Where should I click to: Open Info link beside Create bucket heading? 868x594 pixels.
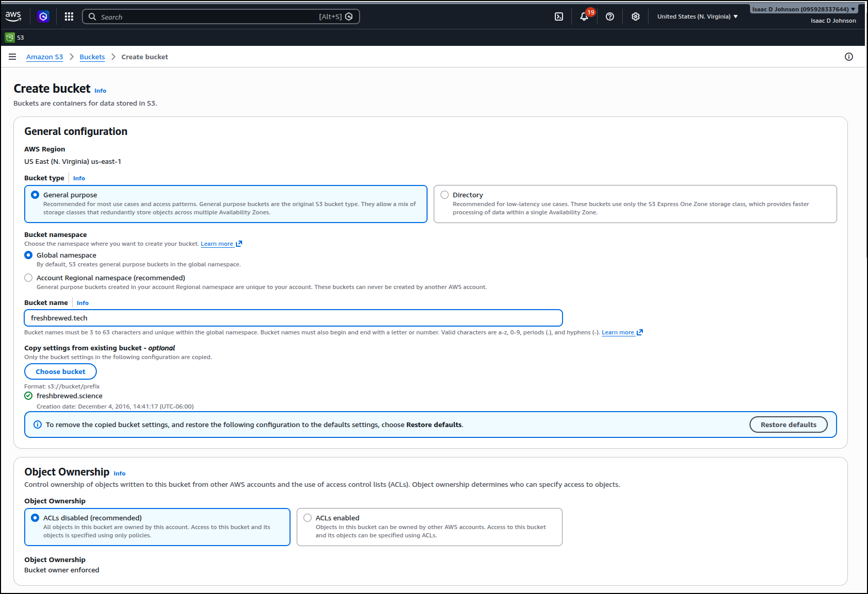pyautogui.click(x=100, y=91)
